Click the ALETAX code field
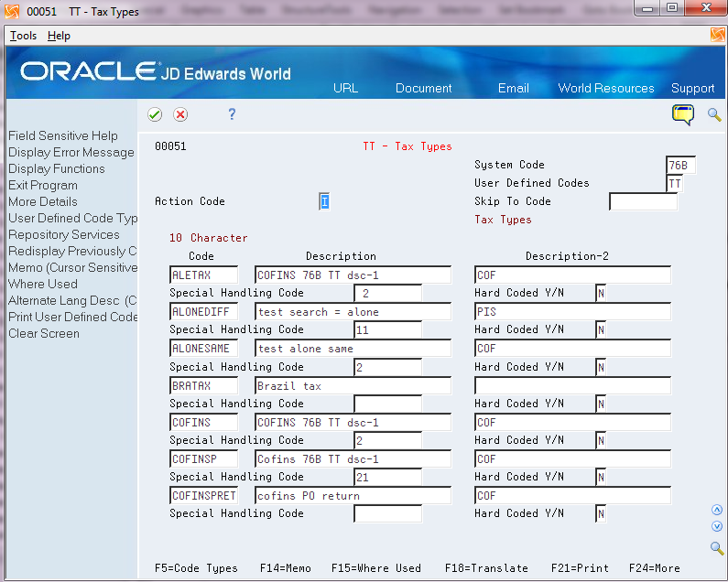The width and height of the screenshot is (728, 582). coord(204,275)
